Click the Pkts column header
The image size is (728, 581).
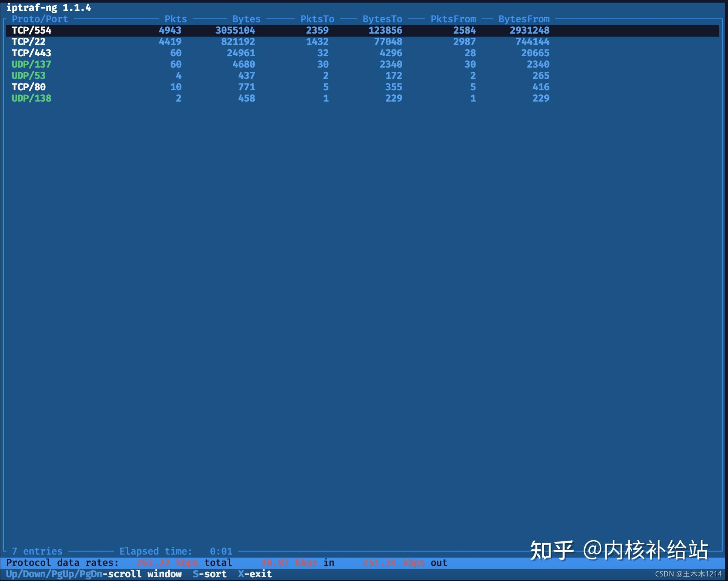point(176,19)
